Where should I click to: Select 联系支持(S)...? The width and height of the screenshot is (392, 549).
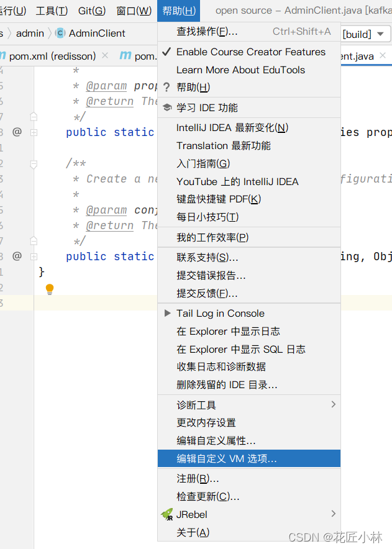tap(249, 257)
